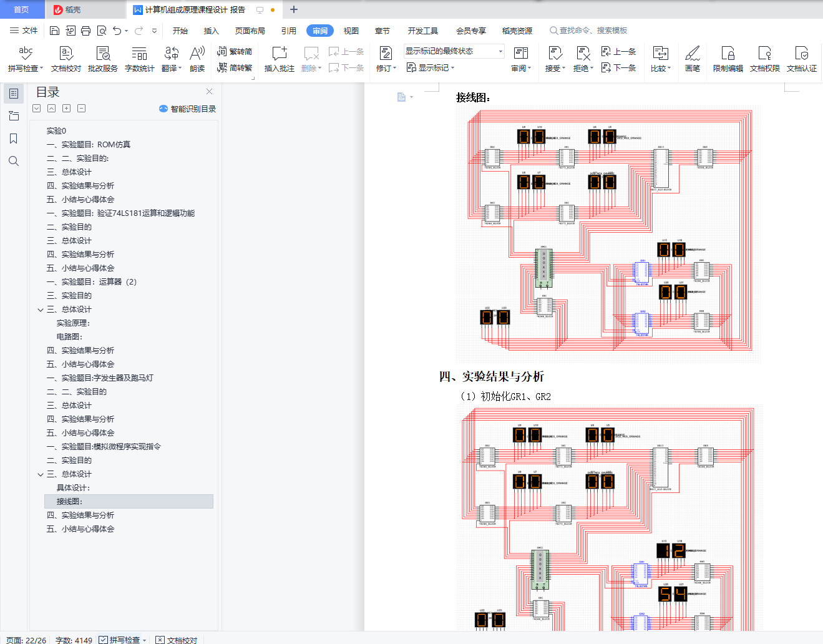Open the 显示标记 dropdown
The height and width of the screenshot is (644, 823).
tap(431, 68)
